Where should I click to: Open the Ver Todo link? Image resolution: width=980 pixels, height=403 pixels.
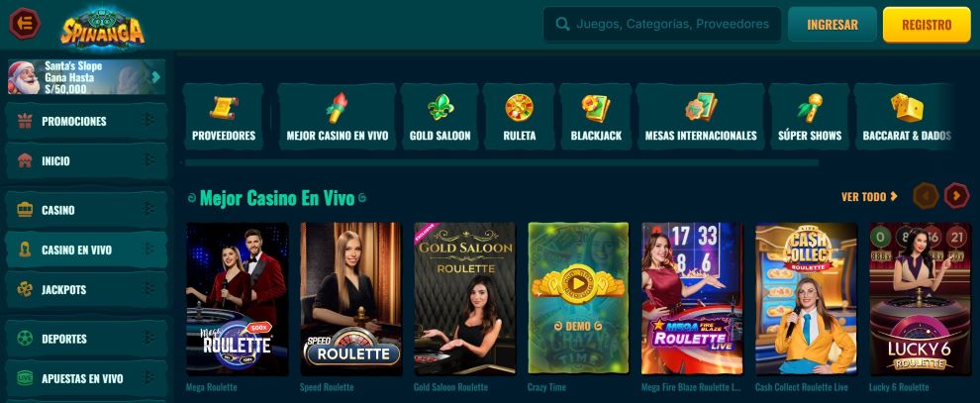point(869,196)
